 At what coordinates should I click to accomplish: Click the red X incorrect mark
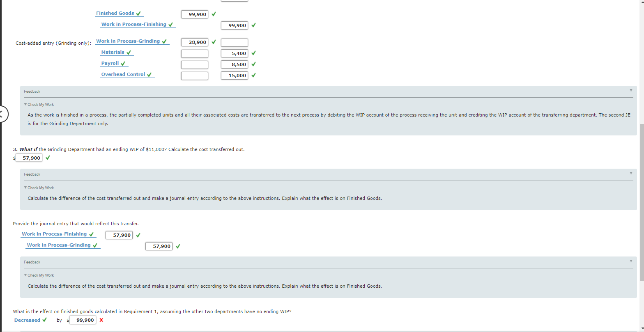[x=101, y=320]
